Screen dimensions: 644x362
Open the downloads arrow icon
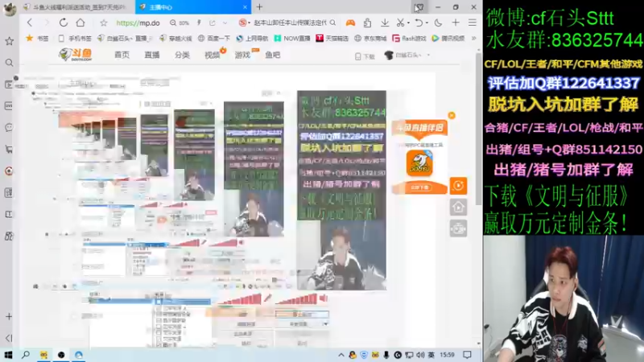(x=385, y=23)
